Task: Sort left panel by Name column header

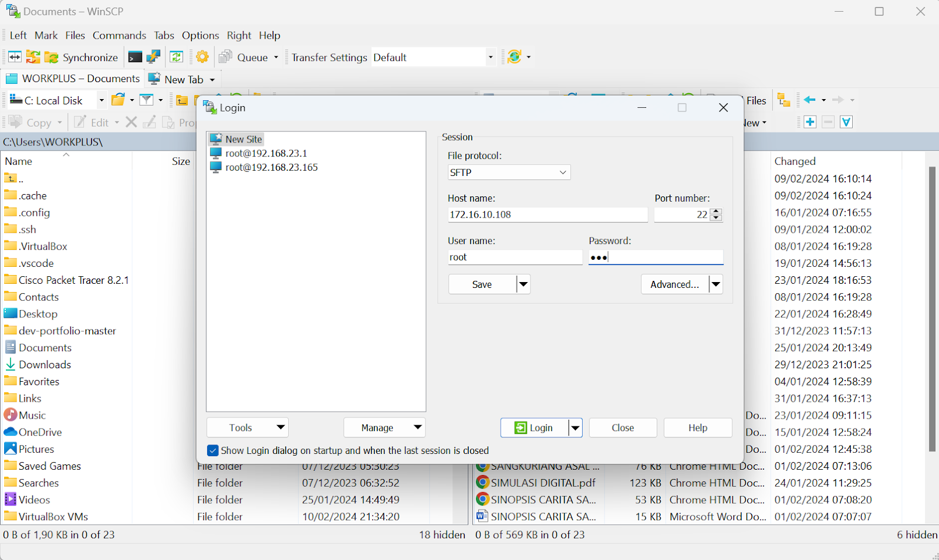Action: point(67,161)
